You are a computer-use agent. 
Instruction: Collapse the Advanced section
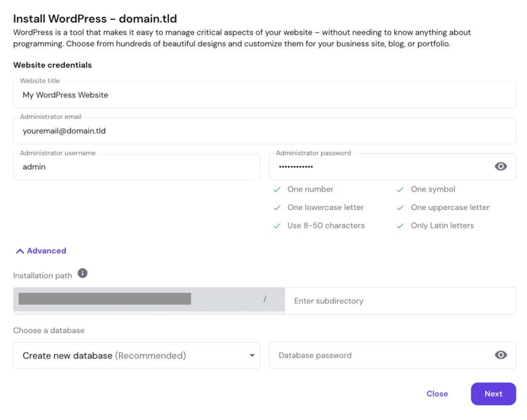pos(41,251)
